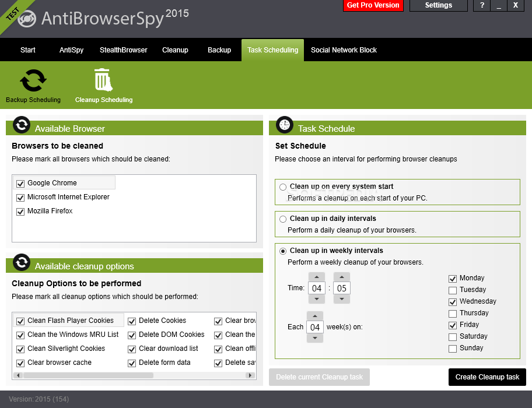Screen dimensions: 532x408
Task: Toggle Delete DOM Cookies option
Action: tap(132, 335)
